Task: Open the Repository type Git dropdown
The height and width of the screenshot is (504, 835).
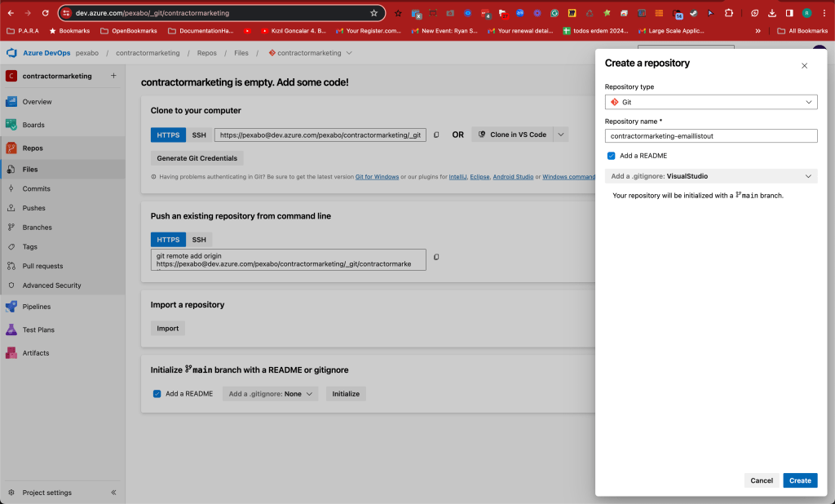Action: (x=711, y=102)
